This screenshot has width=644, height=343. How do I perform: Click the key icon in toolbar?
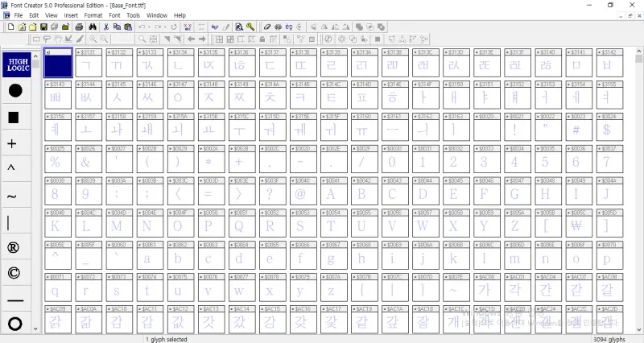[250, 27]
